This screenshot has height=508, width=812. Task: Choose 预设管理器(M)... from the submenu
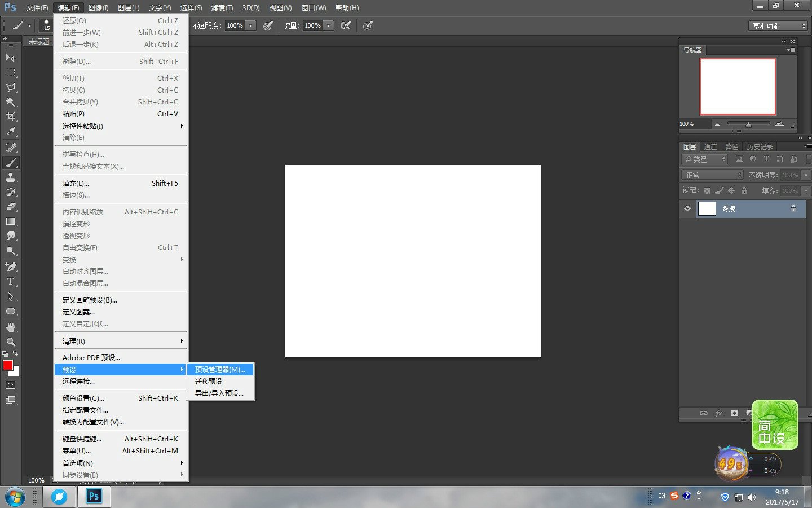pos(220,369)
